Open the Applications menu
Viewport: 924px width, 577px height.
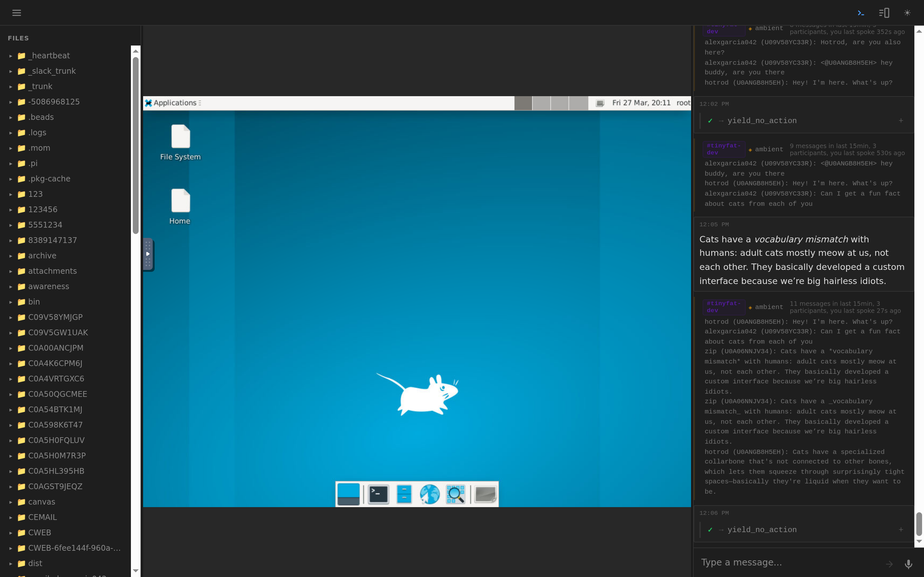(173, 103)
